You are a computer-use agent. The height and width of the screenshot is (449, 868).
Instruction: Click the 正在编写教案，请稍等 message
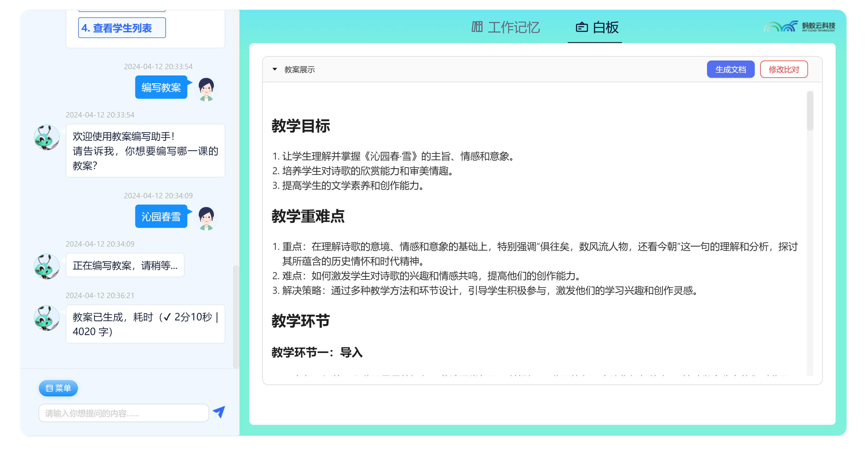(x=125, y=266)
